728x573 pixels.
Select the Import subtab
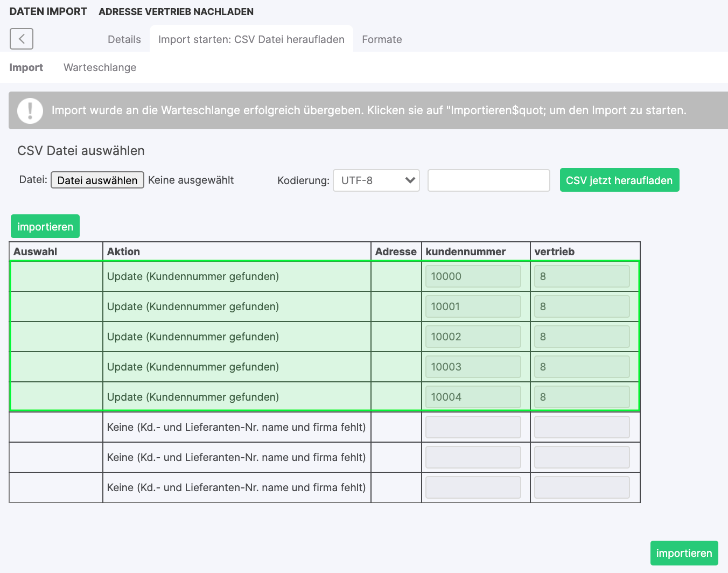pyautogui.click(x=26, y=67)
